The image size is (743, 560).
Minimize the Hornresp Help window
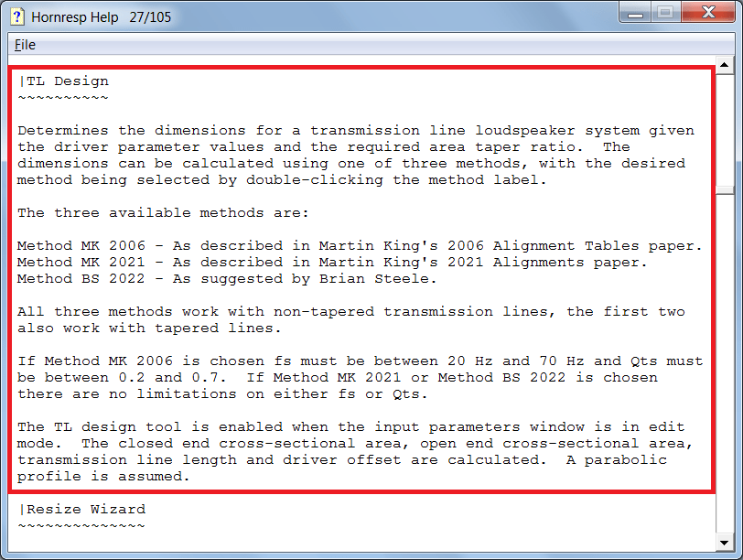tap(635, 12)
